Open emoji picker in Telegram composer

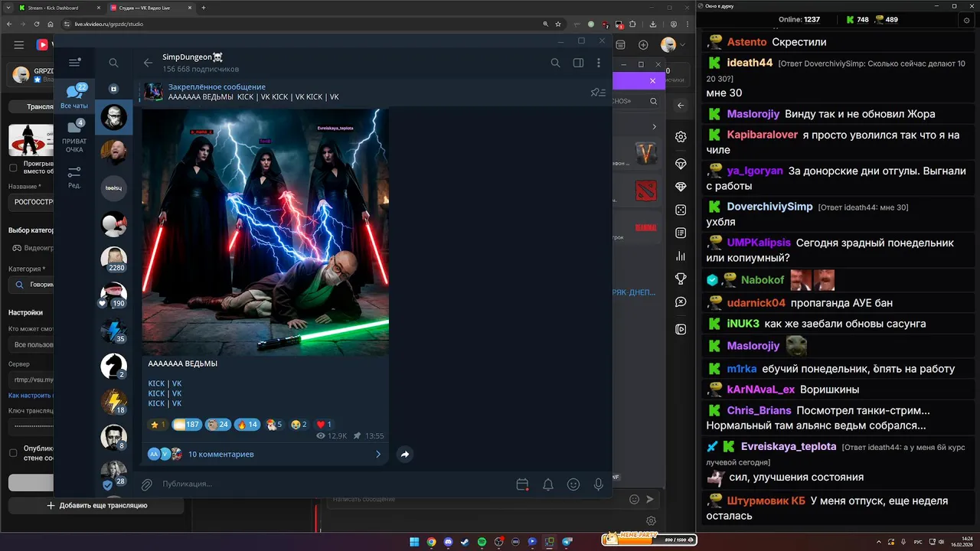[x=573, y=484]
